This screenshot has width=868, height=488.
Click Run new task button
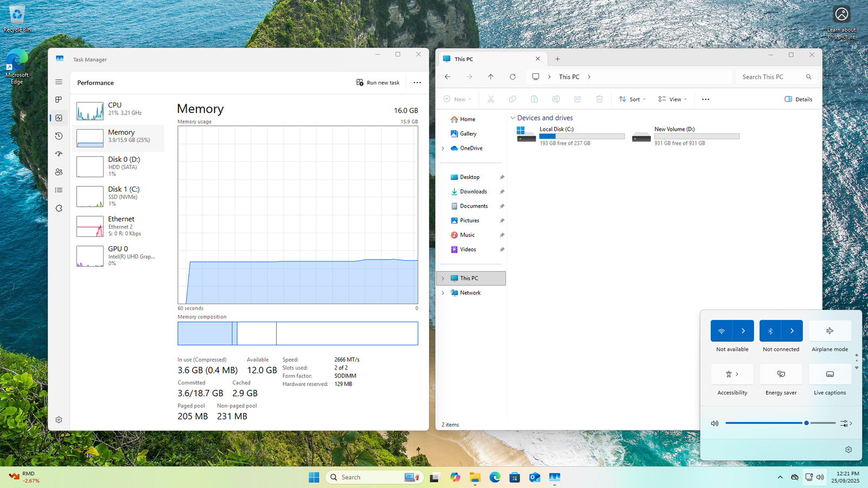coord(378,82)
